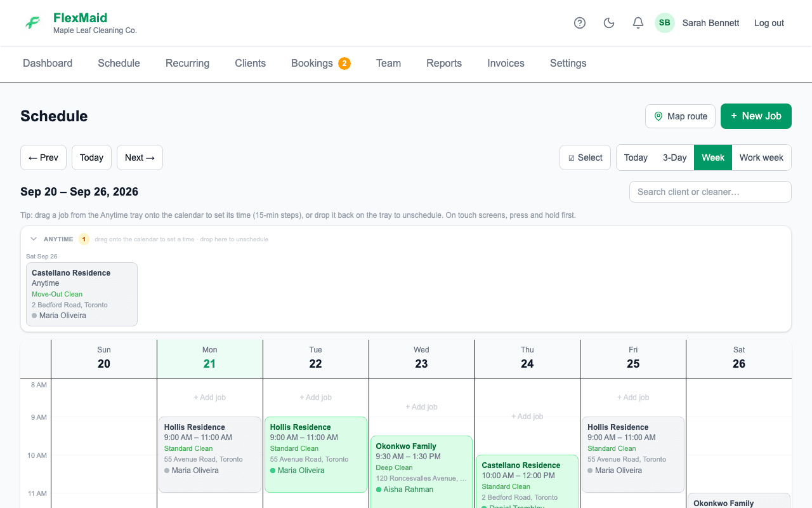Open the help question-mark icon
The height and width of the screenshot is (508, 812).
tap(580, 23)
